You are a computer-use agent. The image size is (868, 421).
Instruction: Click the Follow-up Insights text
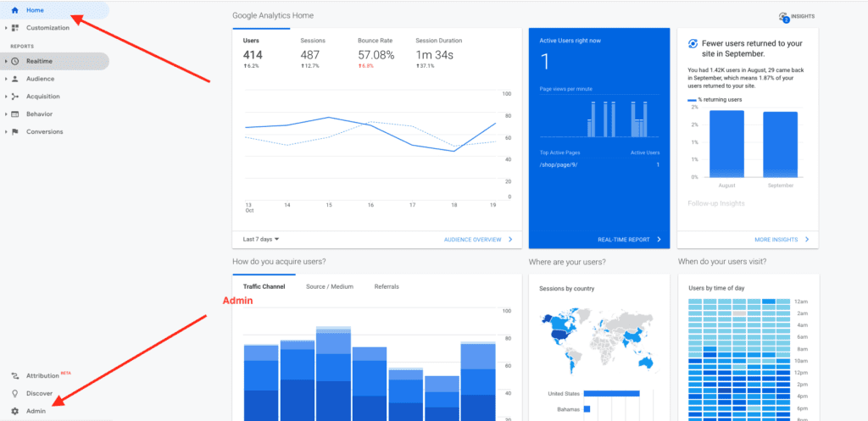coord(715,203)
